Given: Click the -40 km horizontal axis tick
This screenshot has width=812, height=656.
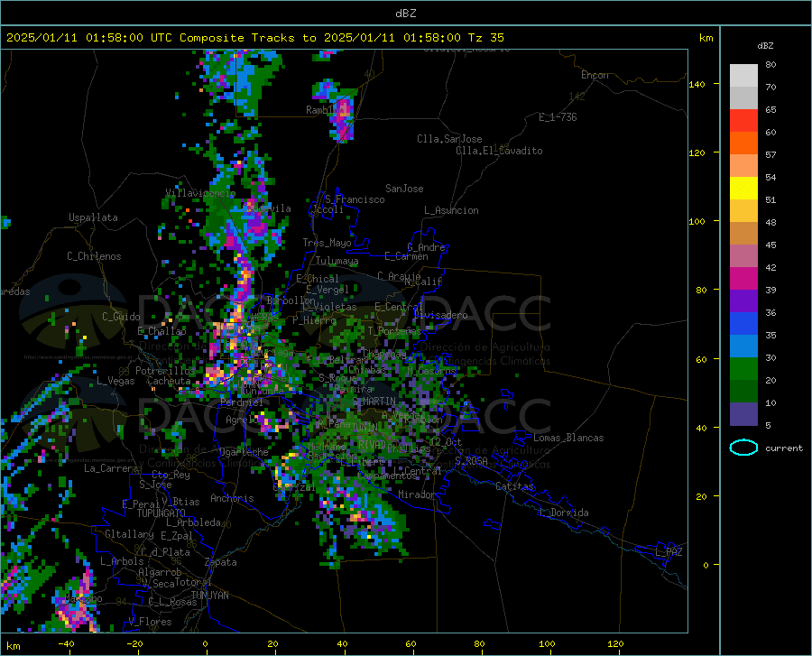Looking at the screenshot, I should pyautogui.click(x=66, y=643).
